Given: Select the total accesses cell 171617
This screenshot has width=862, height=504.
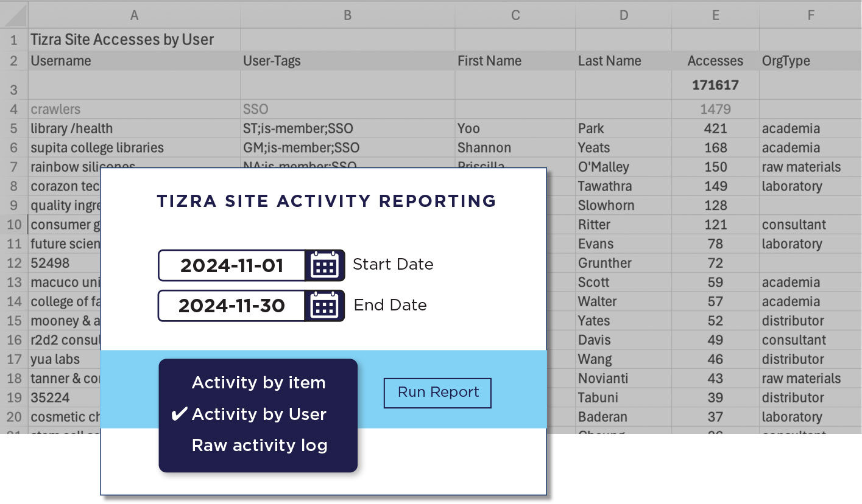Looking at the screenshot, I should click(715, 85).
